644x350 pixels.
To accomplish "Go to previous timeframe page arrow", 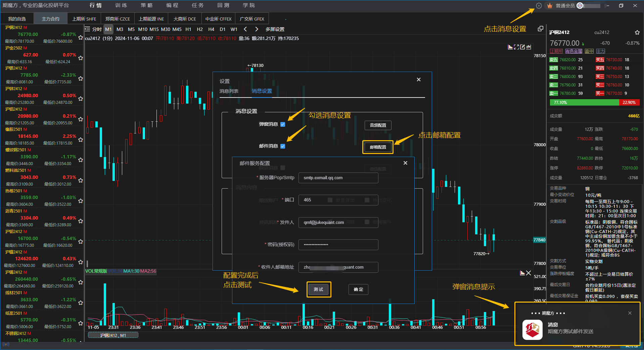I will [245, 29].
